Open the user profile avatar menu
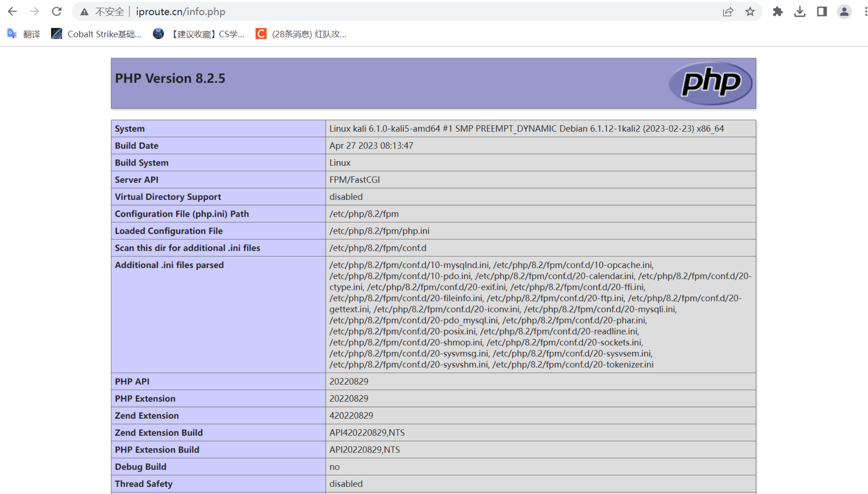This screenshot has width=868, height=494. 844,12
